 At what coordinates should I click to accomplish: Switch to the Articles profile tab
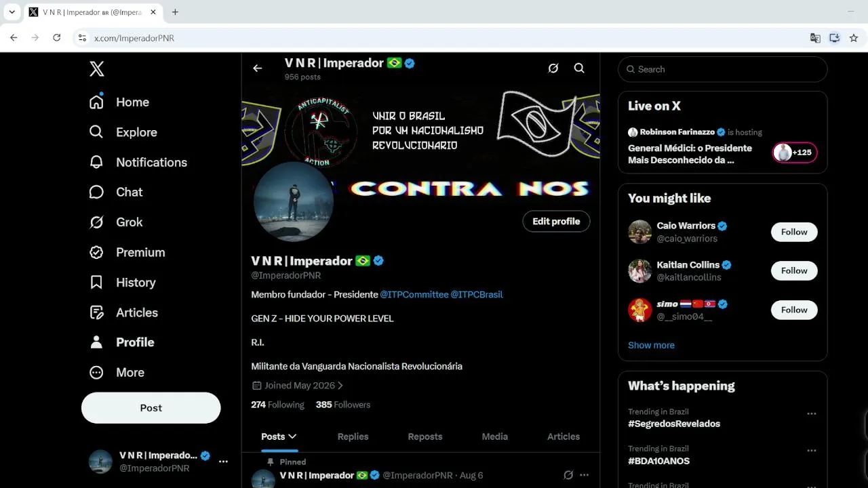point(564,436)
